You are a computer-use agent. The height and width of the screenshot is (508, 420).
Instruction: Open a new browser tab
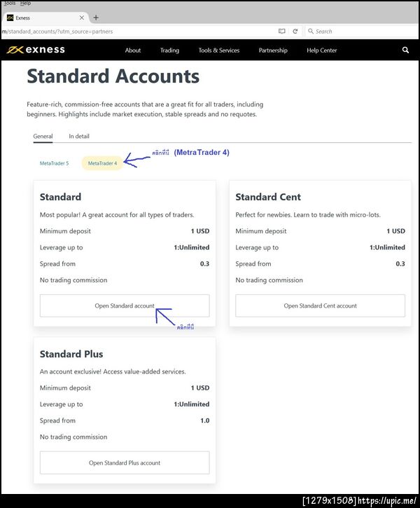96,18
